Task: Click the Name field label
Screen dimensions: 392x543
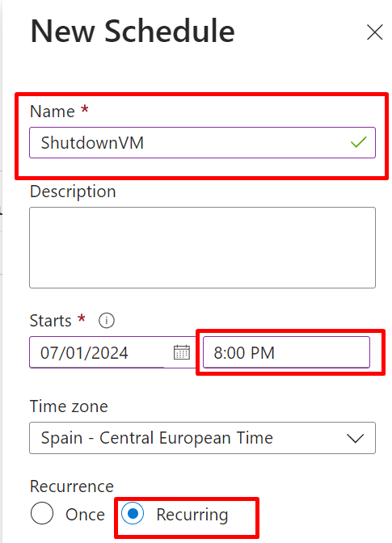Action: click(53, 112)
